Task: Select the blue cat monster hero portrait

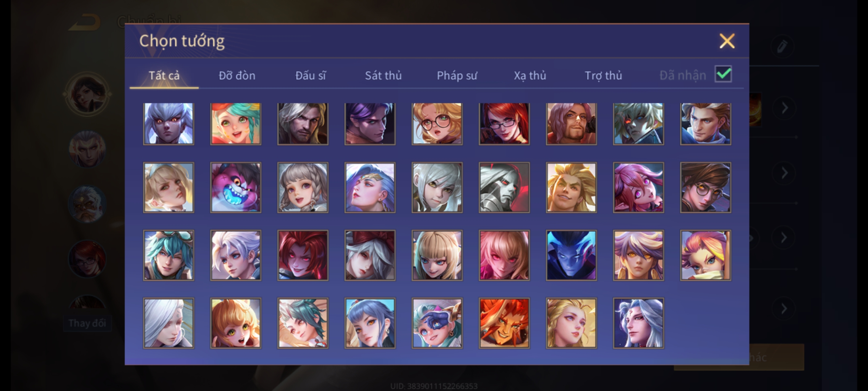Action: click(x=235, y=188)
